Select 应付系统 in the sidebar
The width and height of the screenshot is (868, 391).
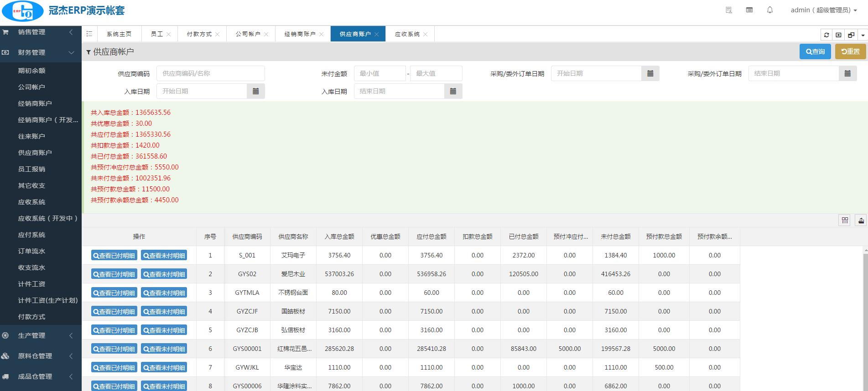pos(32,235)
